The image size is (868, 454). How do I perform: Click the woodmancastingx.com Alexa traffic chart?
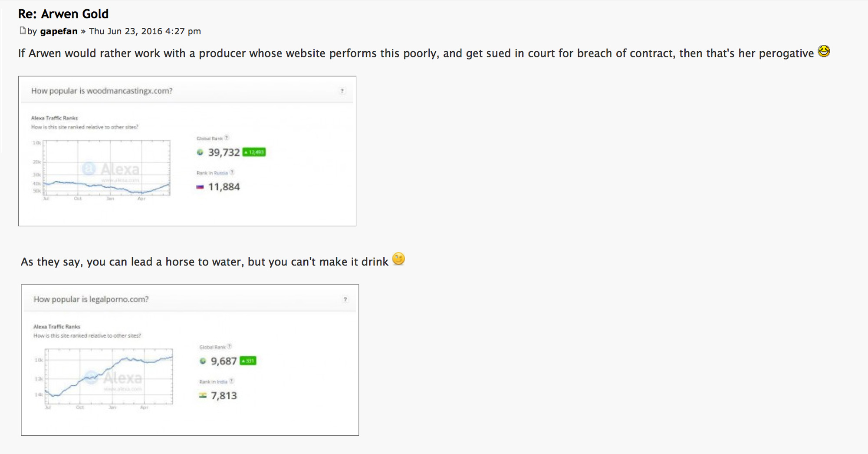[106, 168]
